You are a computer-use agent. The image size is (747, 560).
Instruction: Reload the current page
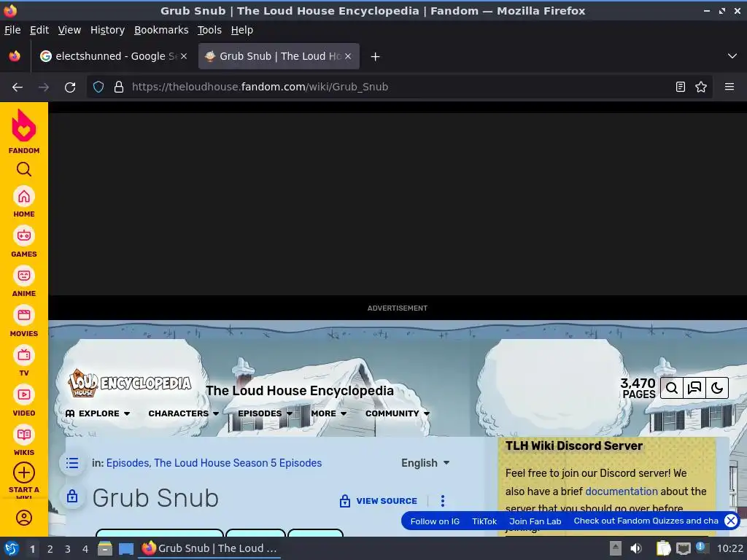point(70,87)
